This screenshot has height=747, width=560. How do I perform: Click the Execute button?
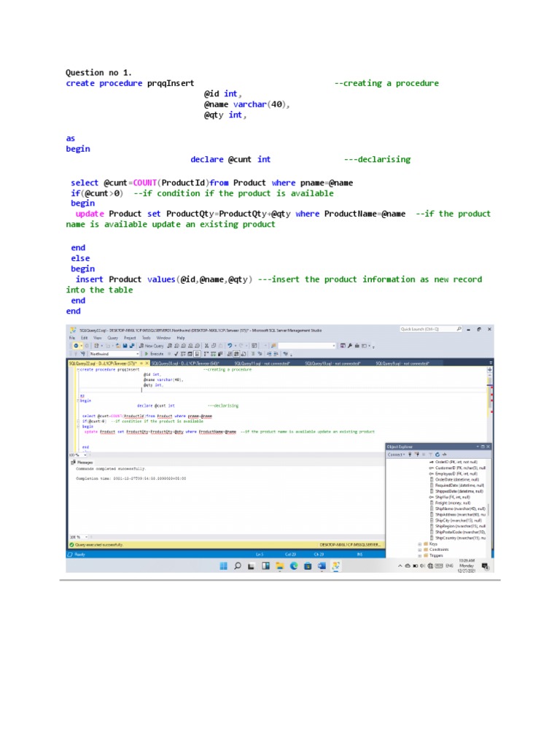pyautogui.click(x=155, y=354)
